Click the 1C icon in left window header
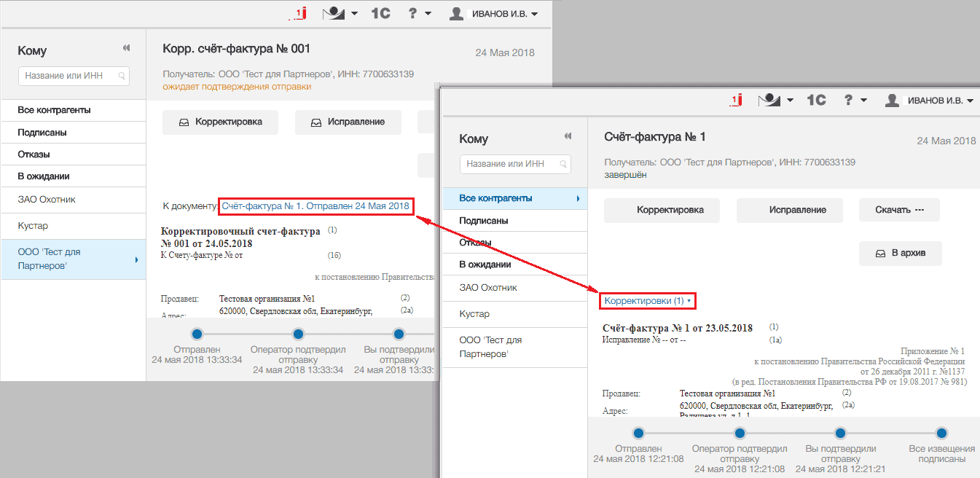 (381, 13)
